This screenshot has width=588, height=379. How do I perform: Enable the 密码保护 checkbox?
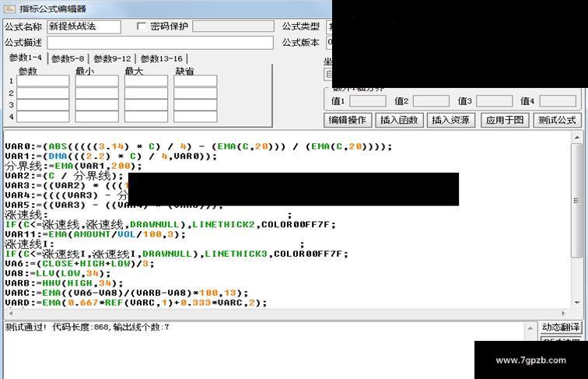pos(142,26)
